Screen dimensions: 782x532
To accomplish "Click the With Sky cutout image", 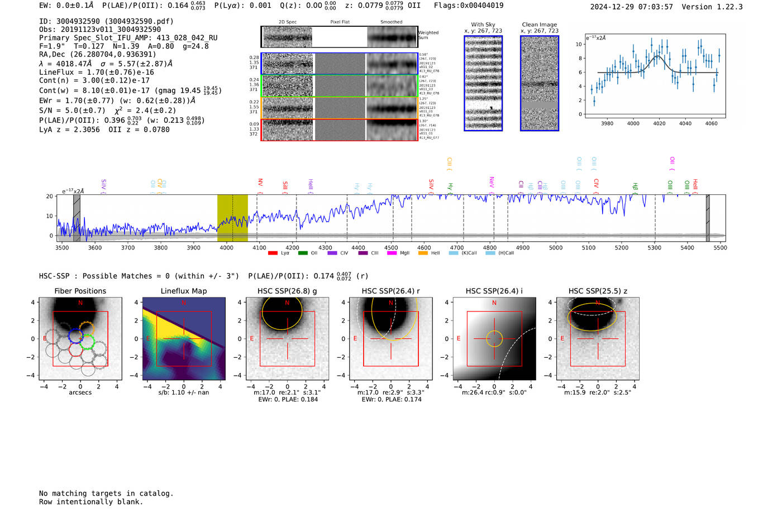I will tap(483, 83).
